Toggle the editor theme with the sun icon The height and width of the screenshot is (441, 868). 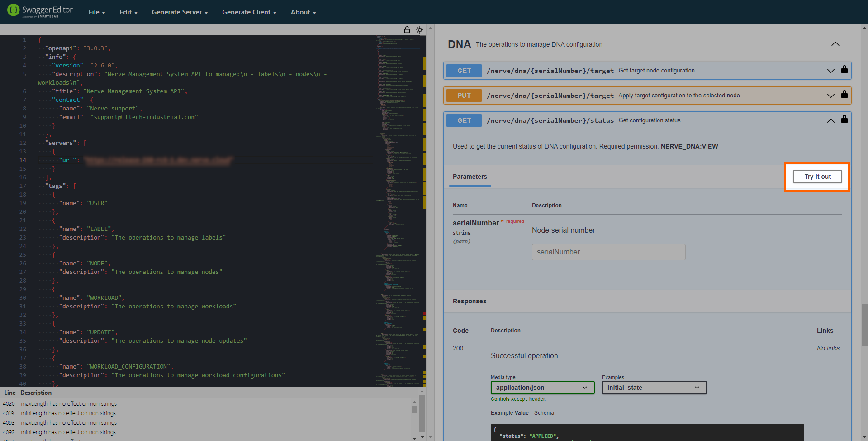click(419, 30)
